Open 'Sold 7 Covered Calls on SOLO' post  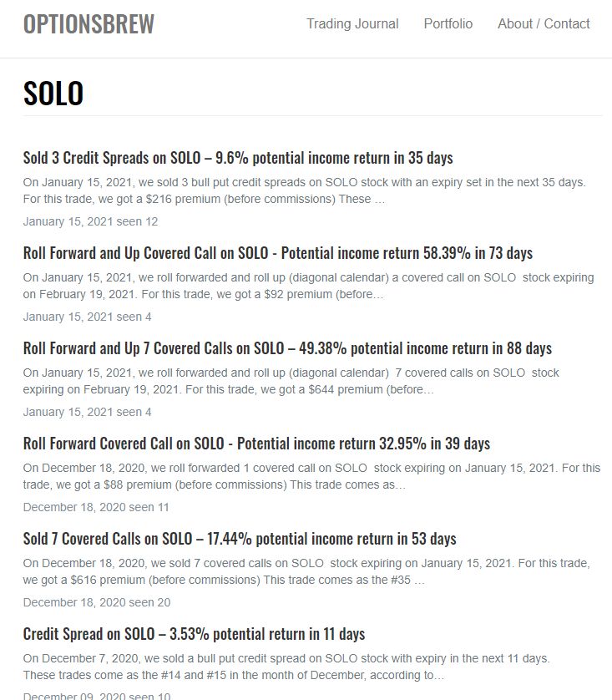(x=240, y=539)
